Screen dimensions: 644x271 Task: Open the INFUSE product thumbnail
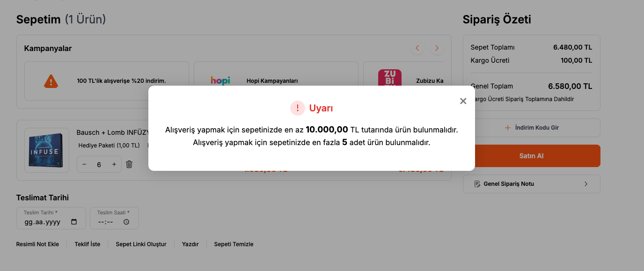point(47,151)
